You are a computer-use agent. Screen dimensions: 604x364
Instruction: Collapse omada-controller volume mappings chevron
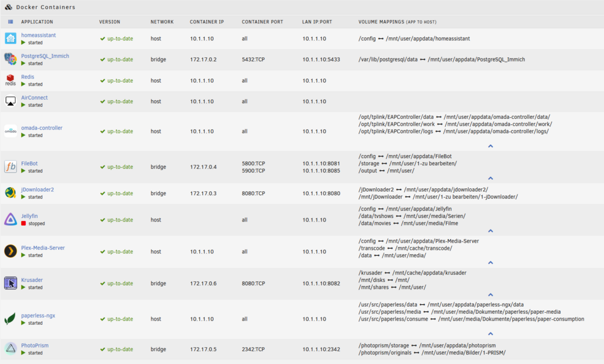coord(490,146)
